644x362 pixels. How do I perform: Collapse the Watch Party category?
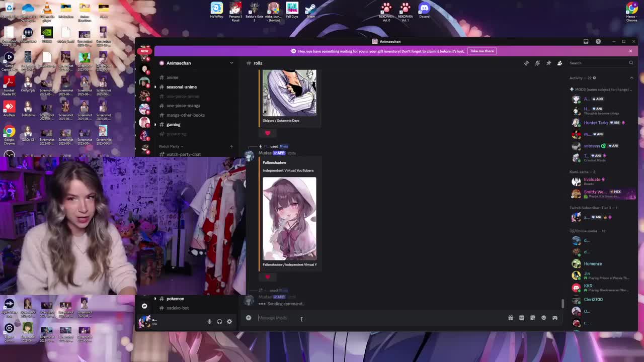tap(169, 146)
